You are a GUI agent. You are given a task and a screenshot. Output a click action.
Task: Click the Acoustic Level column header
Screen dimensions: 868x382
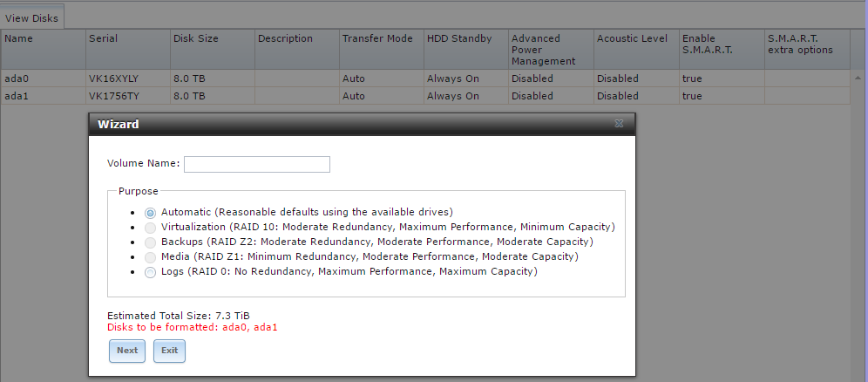(x=636, y=49)
